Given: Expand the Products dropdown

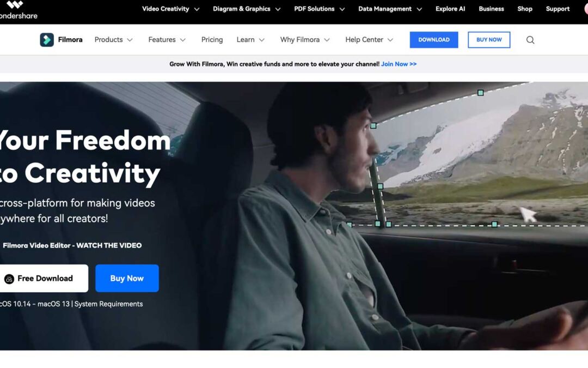Looking at the screenshot, I should click(114, 40).
